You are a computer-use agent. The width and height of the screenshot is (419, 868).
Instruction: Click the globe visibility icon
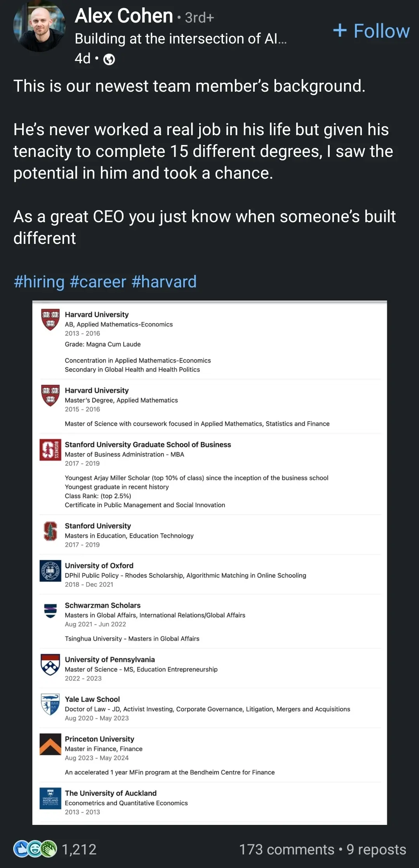pyautogui.click(x=110, y=59)
